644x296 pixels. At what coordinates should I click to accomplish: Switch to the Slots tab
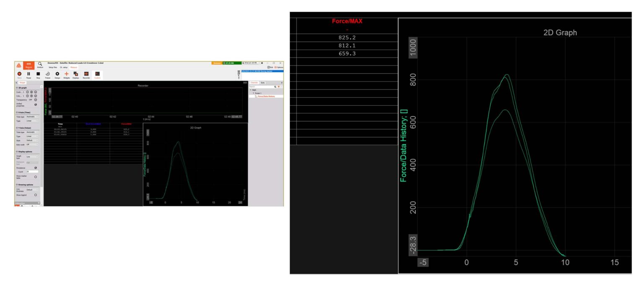(x=263, y=83)
